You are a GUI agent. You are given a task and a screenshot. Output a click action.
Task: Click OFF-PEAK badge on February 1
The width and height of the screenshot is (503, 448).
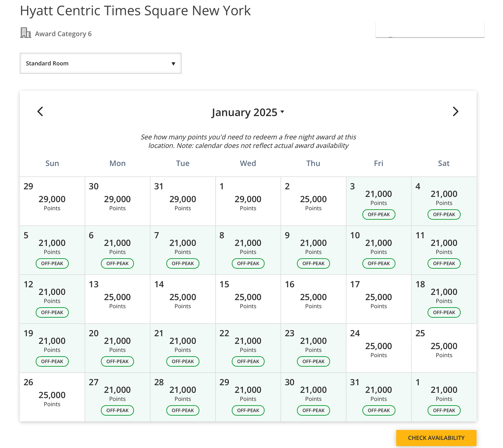point(444,411)
